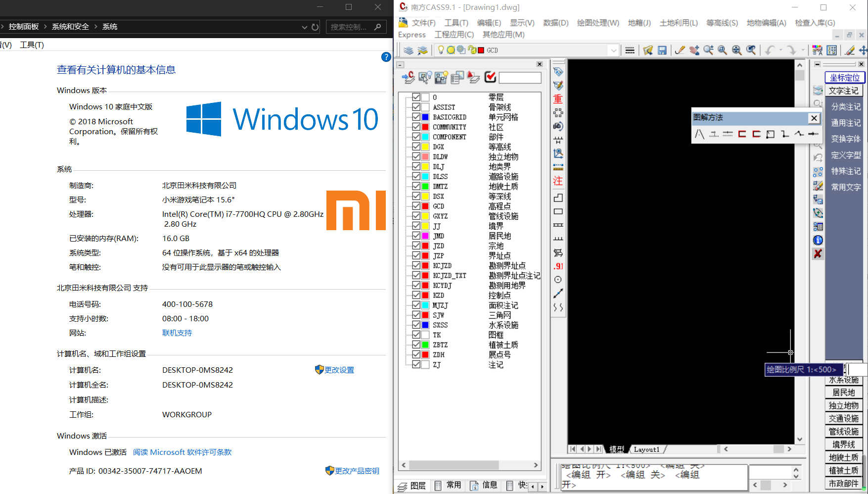Toggle checkbox for layer SXSS

416,325
